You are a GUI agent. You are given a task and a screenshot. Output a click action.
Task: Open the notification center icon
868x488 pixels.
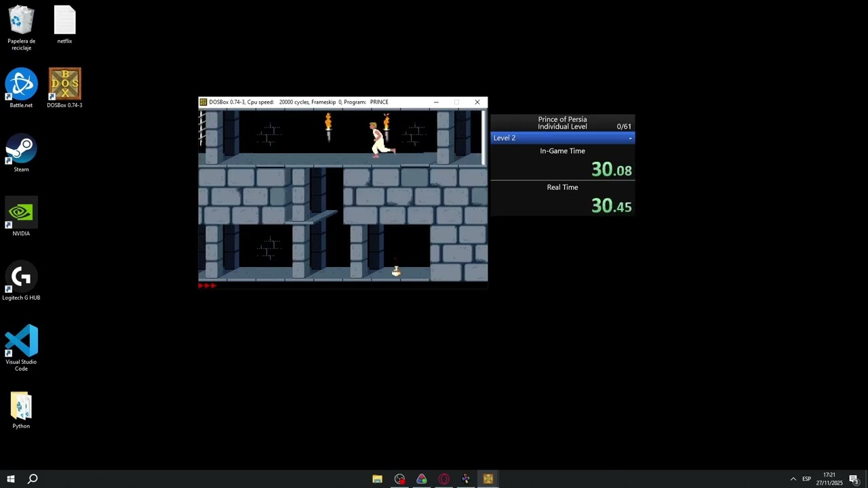(854, 479)
